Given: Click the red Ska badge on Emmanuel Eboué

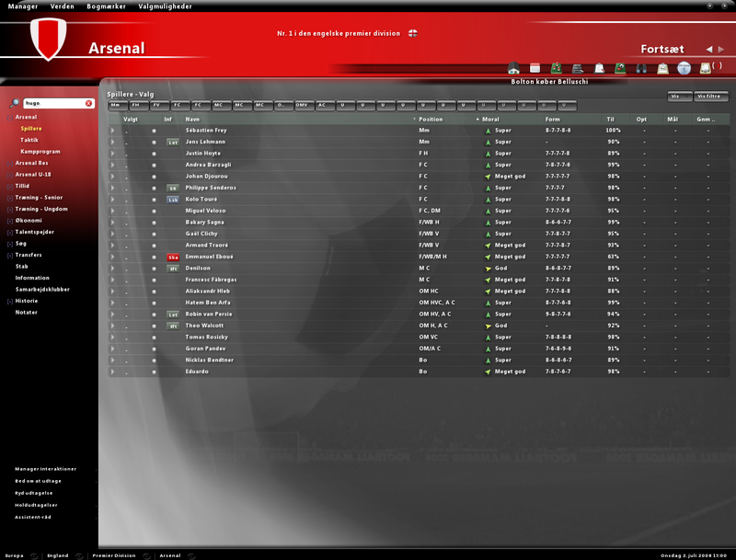Looking at the screenshot, I should pyautogui.click(x=173, y=257).
